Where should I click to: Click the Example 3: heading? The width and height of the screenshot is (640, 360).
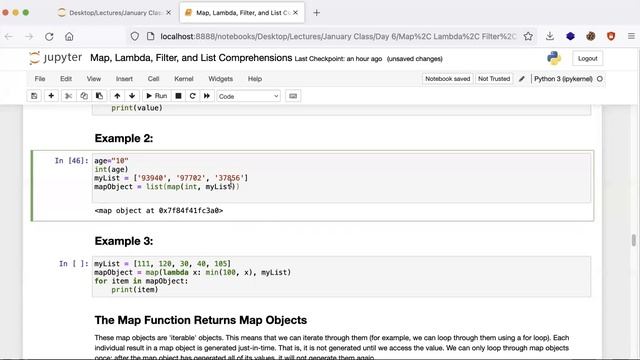[x=124, y=241]
